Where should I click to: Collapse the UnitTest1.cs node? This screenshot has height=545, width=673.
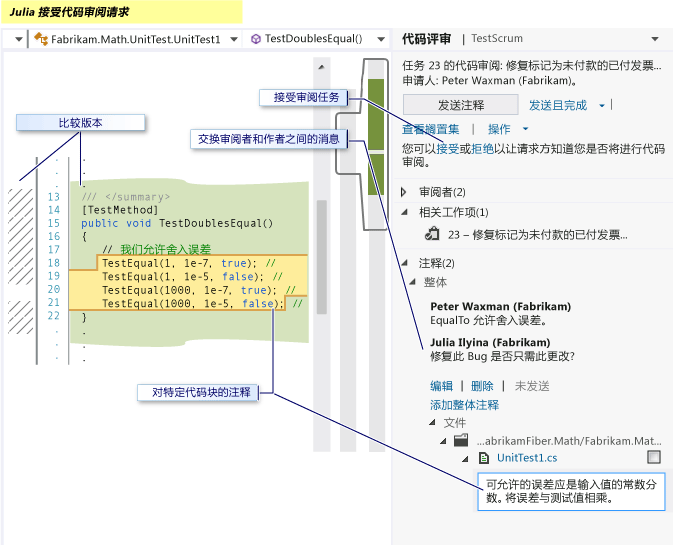(x=465, y=459)
